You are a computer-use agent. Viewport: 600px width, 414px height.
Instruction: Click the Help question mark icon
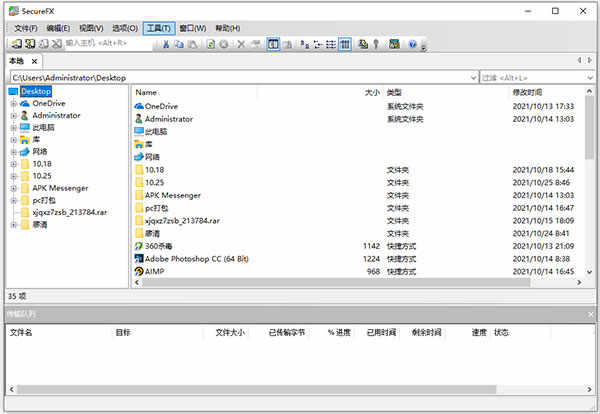(x=412, y=44)
